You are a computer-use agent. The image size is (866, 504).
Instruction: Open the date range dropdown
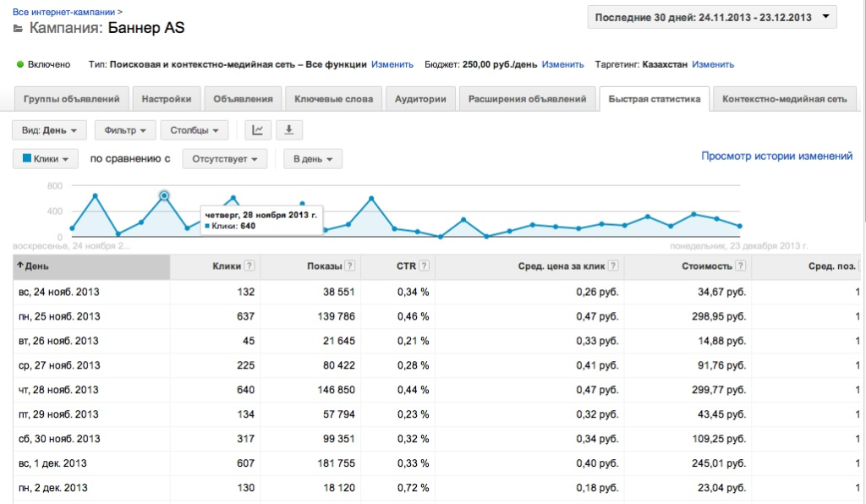pos(712,17)
